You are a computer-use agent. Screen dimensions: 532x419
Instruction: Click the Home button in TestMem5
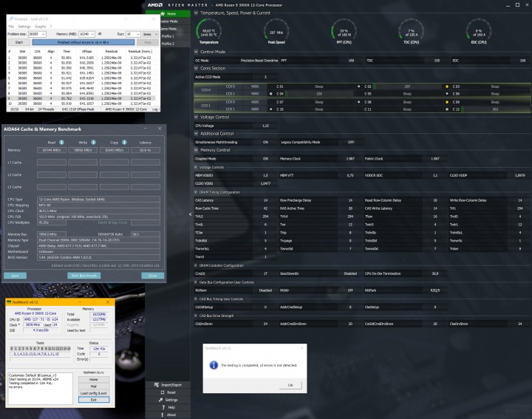click(94, 379)
